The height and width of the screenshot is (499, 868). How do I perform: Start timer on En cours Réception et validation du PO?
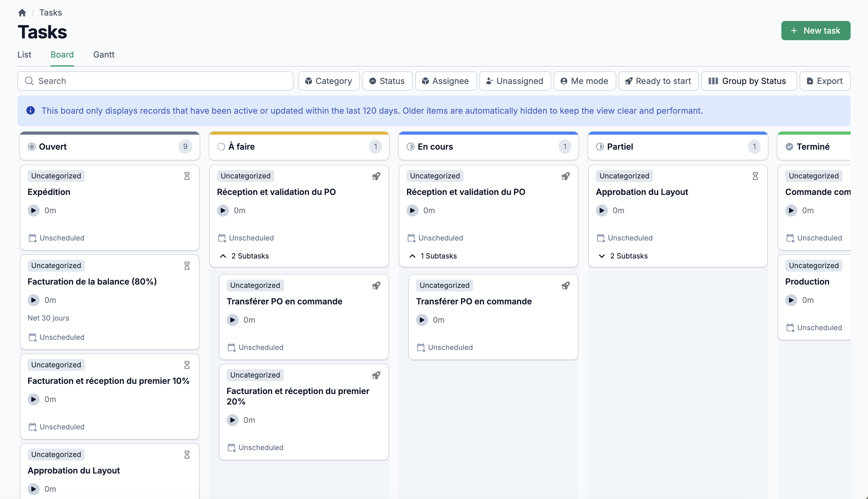[x=412, y=211]
